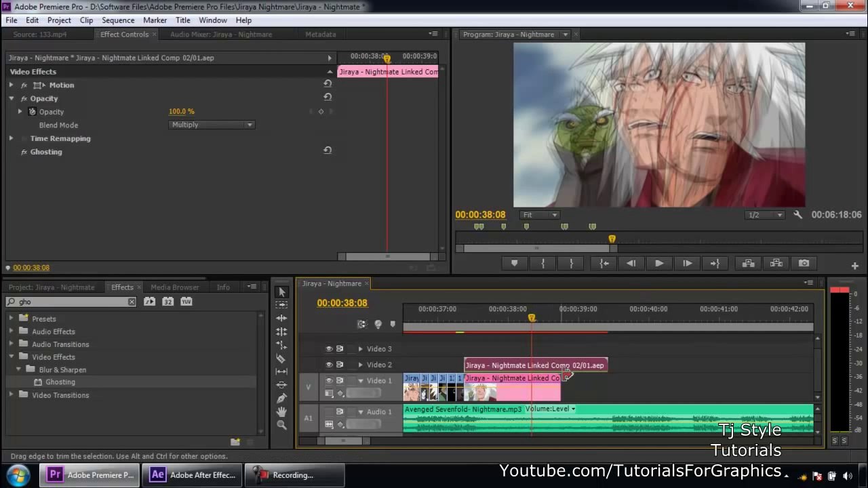The height and width of the screenshot is (488, 868).
Task: Select the Hand tool
Action: [x=281, y=411]
